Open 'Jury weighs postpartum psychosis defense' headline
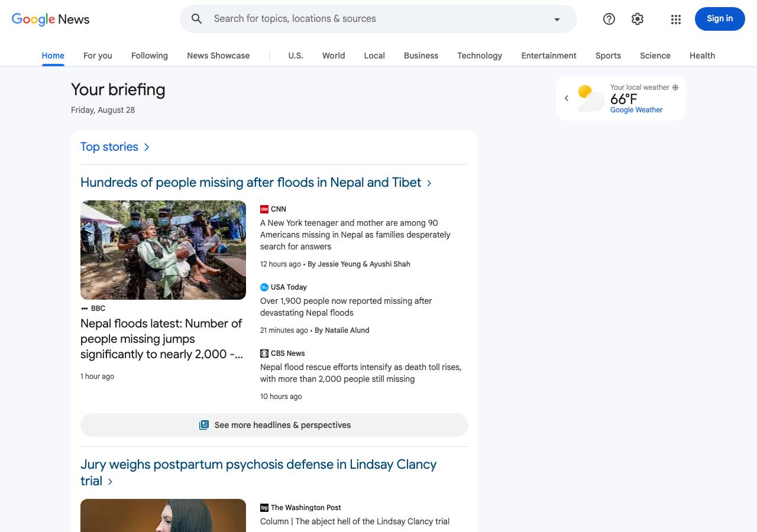Image resolution: width=757 pixels, height=532 pixels. point(258,472)
